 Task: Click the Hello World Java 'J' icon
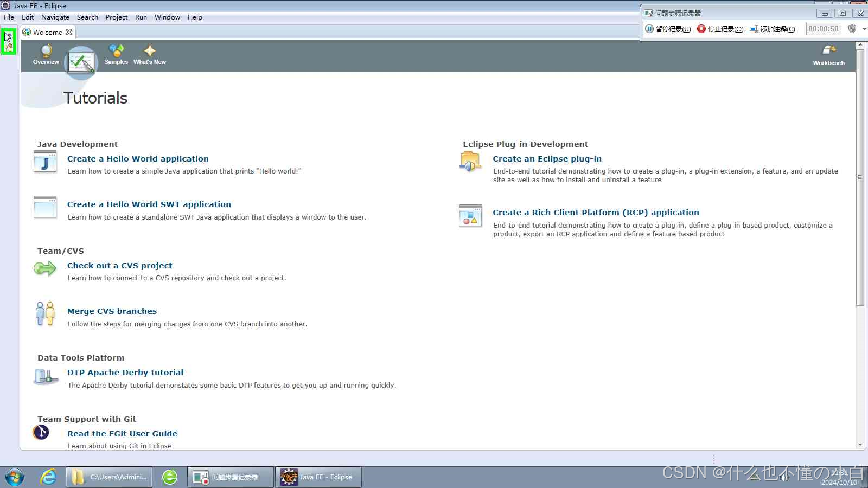pos(45,162)
